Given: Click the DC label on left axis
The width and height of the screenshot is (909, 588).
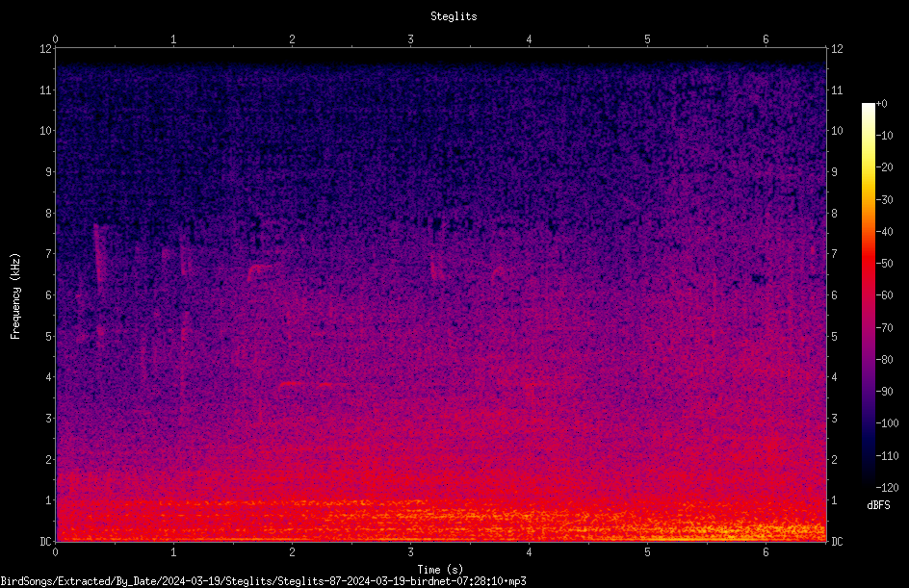Looking at the screenshot, I should click(46, 541).
